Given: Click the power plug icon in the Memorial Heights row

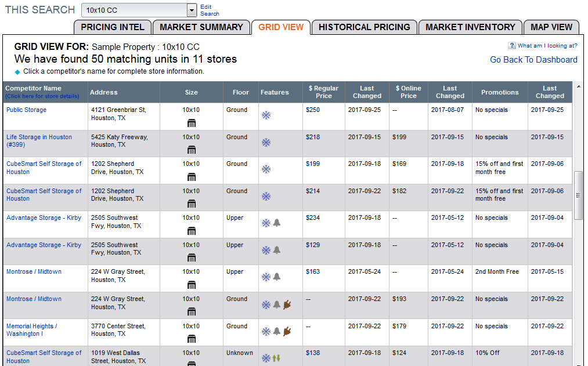Looking at the screenshot, I should point(287,331).
